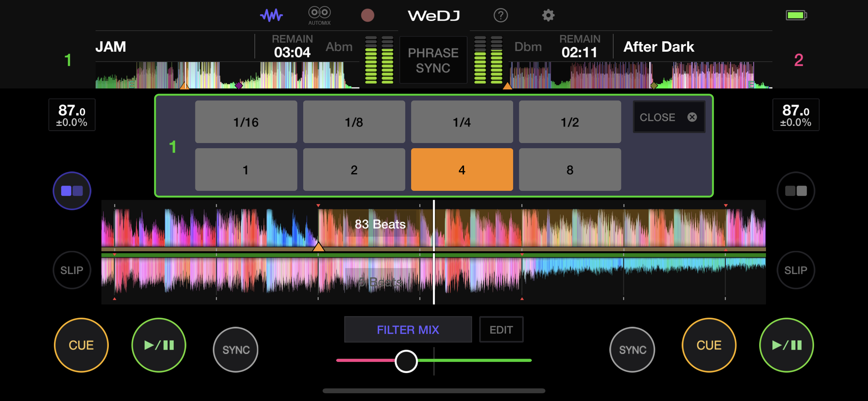Toggle PHRASE SYNC button
Viewport: 868px width, 401px height.
pos(433,60)
